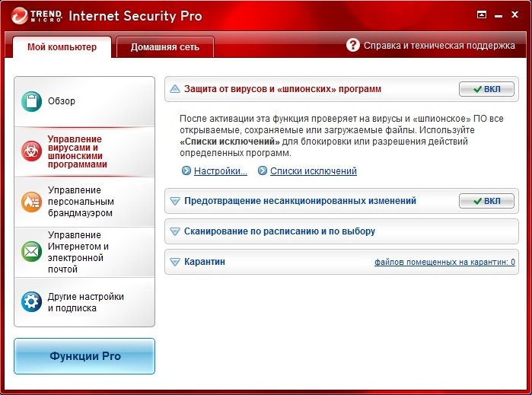Image resolution: width=532 pixels, height=395 pixels.
Task: Click the green email envelope icon
Action: click(32, 251)
